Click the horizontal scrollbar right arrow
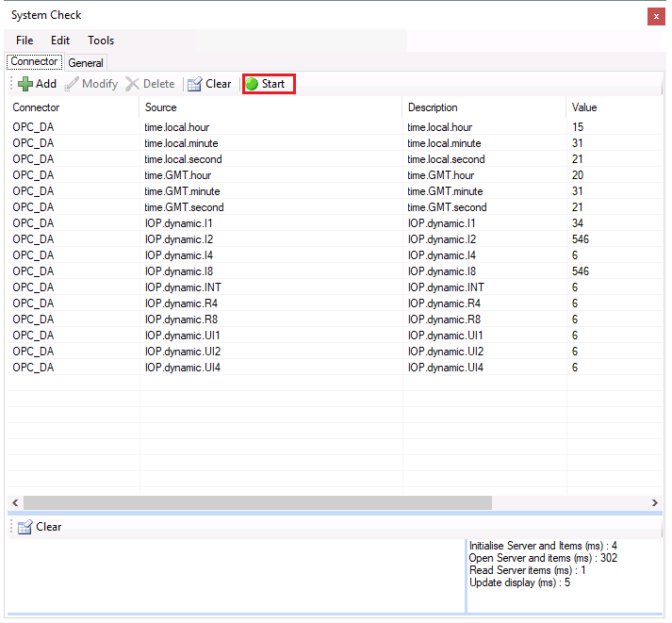This screenshot has width=672, height=623. [x=655, y=502]
